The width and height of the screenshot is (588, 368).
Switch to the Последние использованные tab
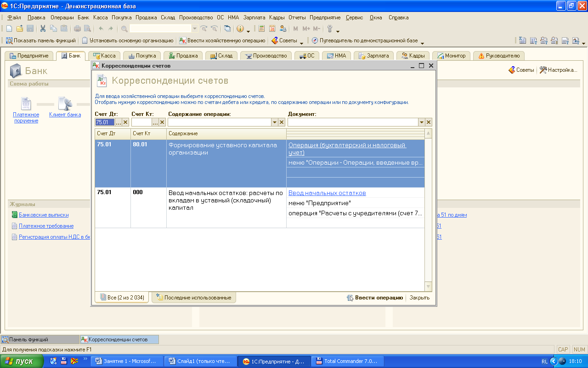[x=194, y=298]
